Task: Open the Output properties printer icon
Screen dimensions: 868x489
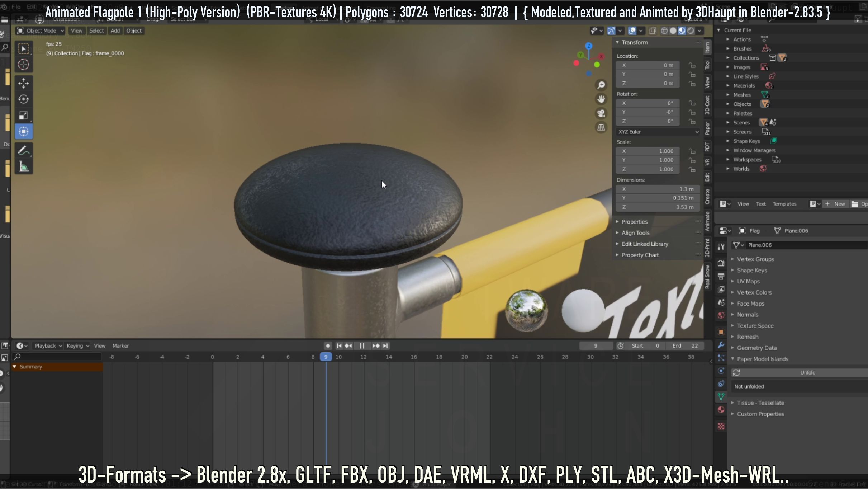Action: pyautogui.click(x=721, y=276)
